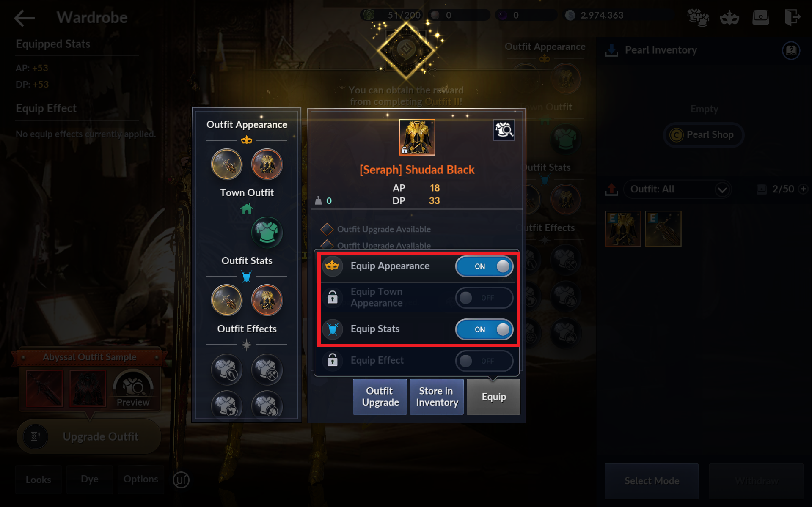Click the Pearl Inventory help book icon
This screenshot has width=812, height=507.
click(791, 51)
